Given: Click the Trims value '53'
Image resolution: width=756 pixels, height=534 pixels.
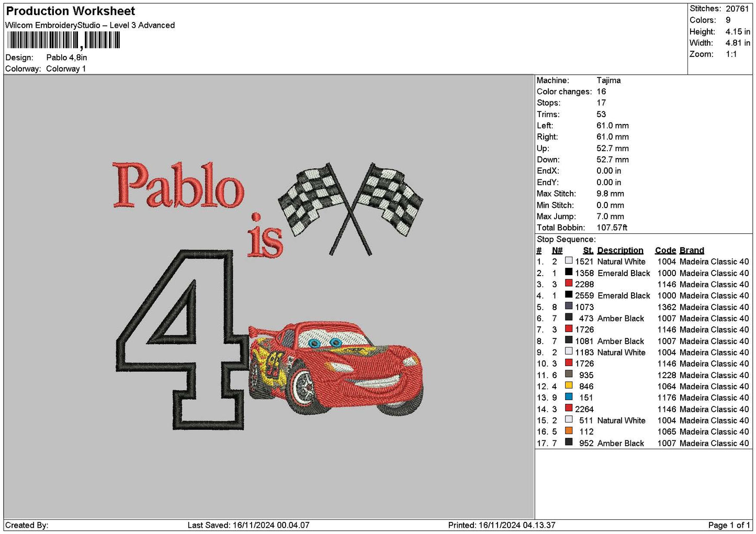Looking at the screenshot, I should (x=601, y=115).
